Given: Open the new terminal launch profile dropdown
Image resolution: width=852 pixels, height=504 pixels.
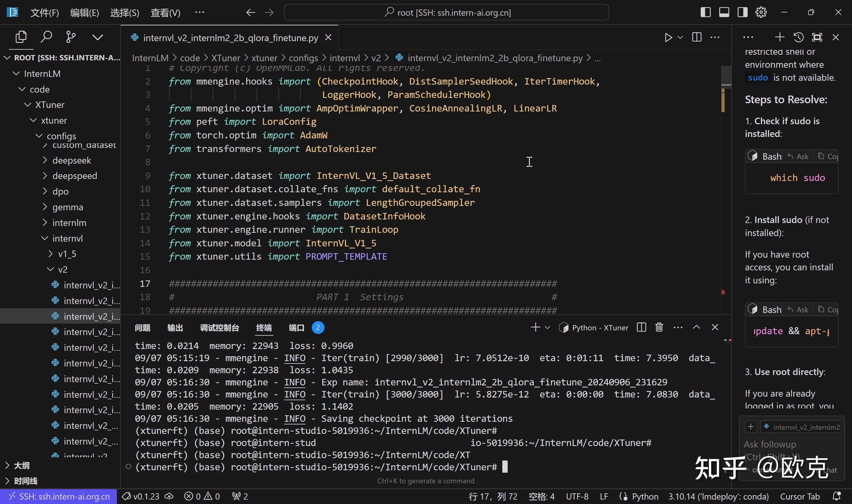Looking at the screenshot, I should point(547,327).
